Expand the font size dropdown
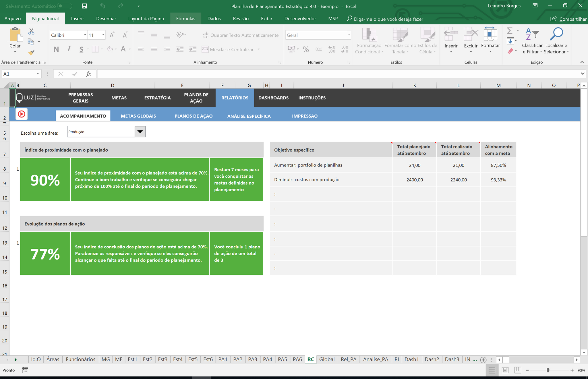 click(x=103, y=35)
